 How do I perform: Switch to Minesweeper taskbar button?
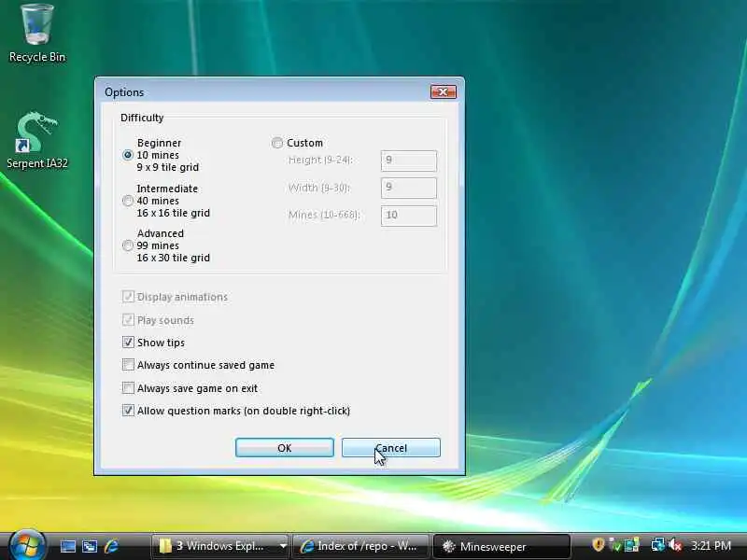(501, 546)
